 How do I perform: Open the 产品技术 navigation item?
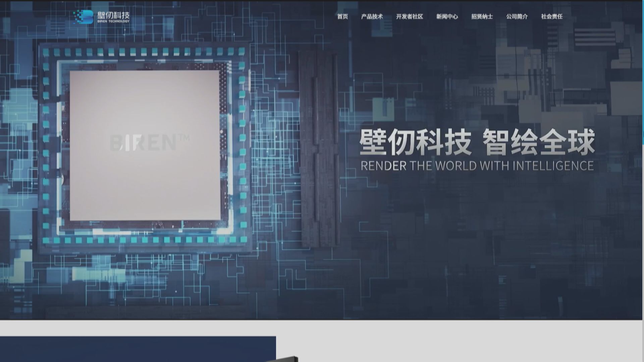point(371,17)
